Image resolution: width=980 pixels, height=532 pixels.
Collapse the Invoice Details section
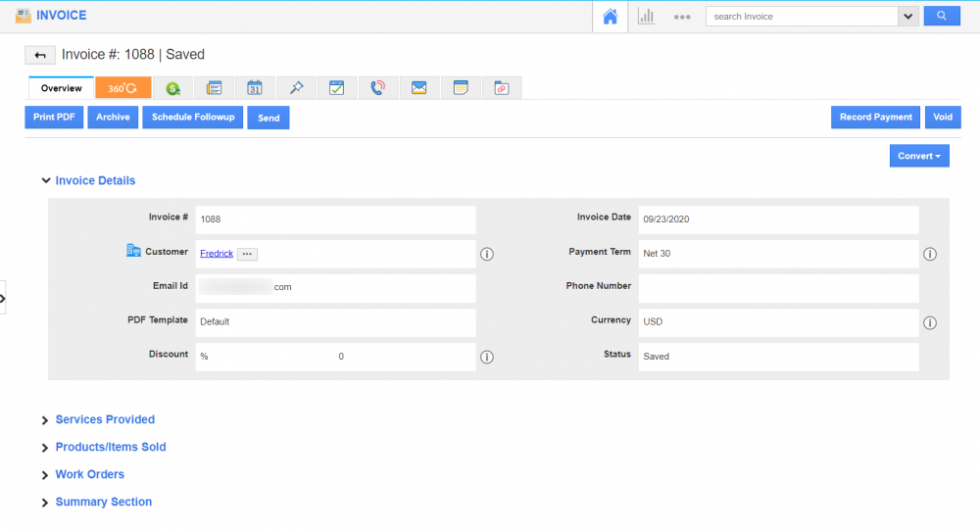click(95, 180)
